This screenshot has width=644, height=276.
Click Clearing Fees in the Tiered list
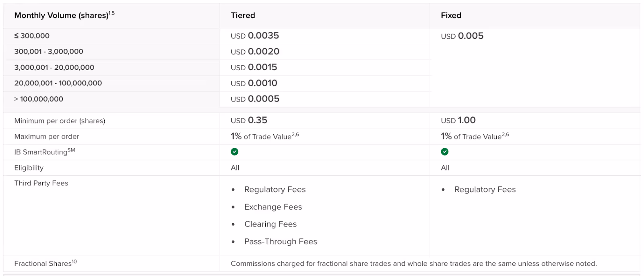[270, 224]
